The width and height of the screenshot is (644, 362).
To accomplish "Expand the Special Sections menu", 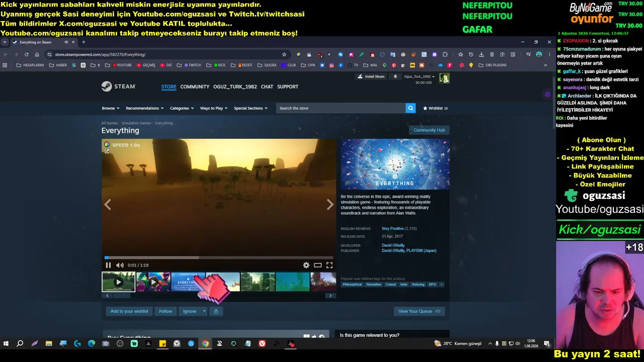I will (x=251, y=108).
